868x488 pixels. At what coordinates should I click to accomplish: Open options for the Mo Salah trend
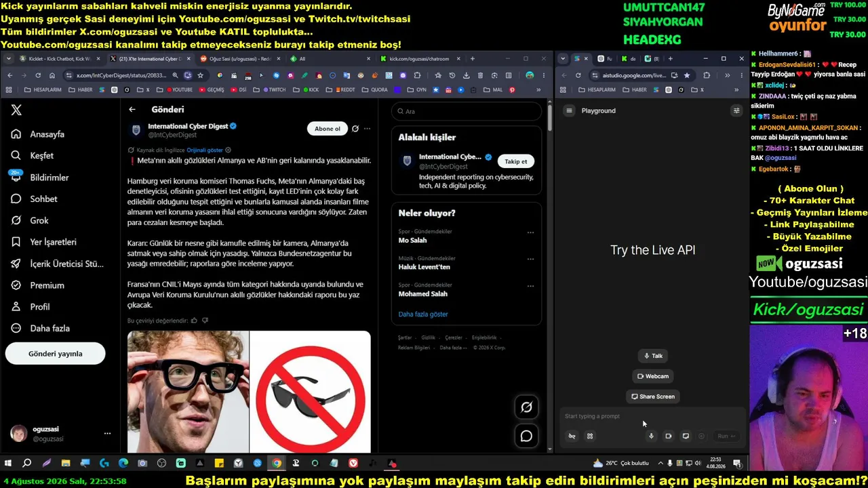point(530,232)
